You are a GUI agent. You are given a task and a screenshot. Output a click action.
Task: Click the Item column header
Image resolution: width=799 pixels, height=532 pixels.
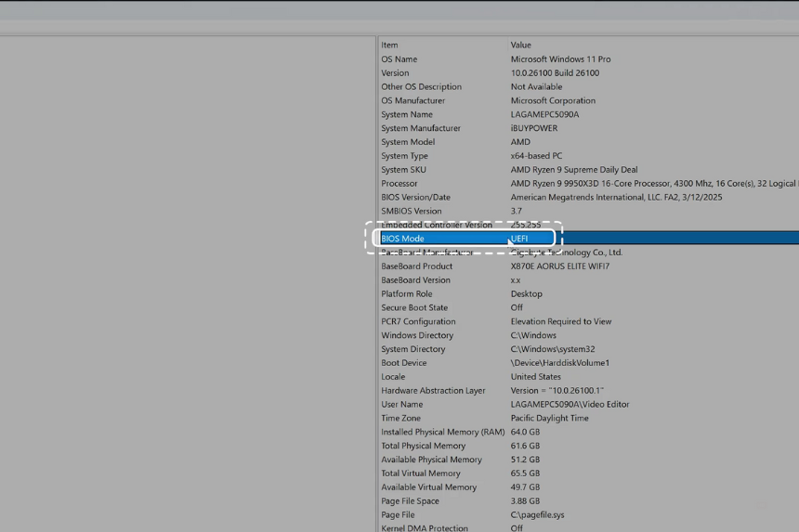tap(389, 45)
